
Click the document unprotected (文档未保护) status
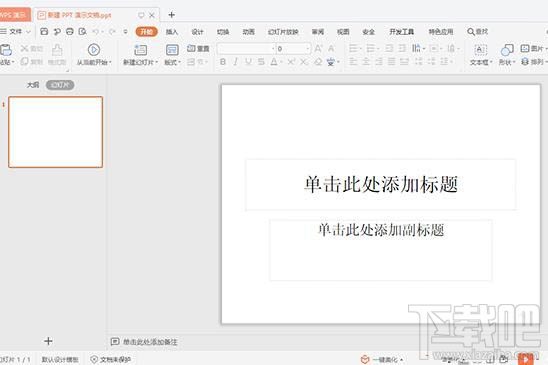111,359
